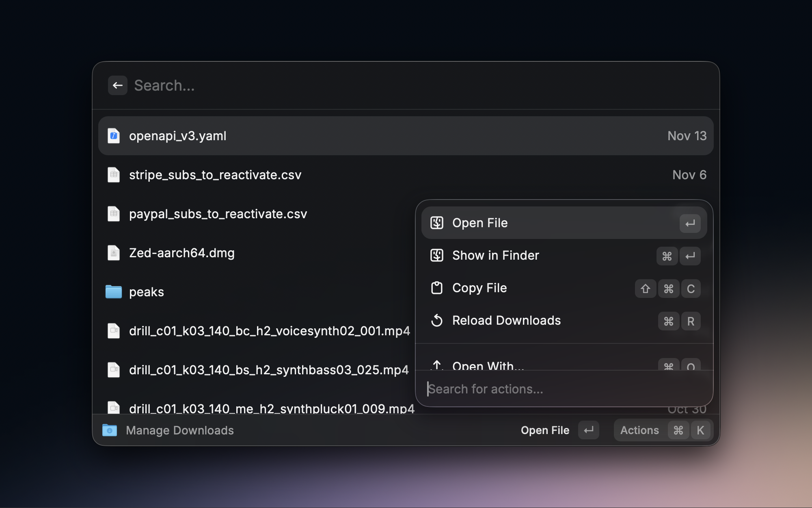Select Reload Downloads action
This screenshot has width=812, height=508.
pyautogui.click(x=506, y=321)
